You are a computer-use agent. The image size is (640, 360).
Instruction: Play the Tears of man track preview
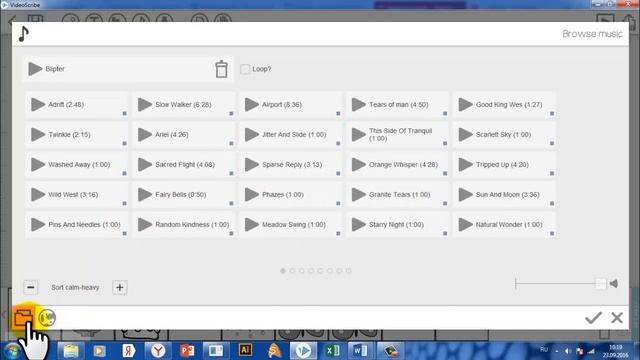click(x=359, y=104)
